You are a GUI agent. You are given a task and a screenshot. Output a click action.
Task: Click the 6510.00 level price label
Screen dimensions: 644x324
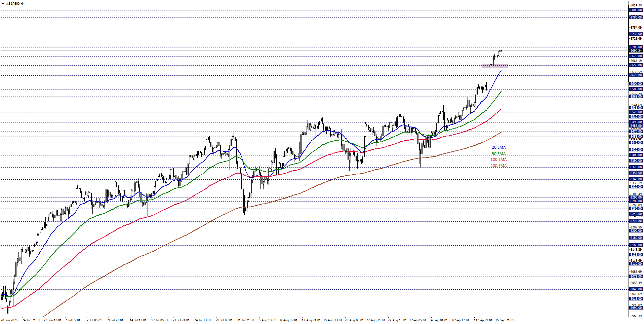point(636,117)
